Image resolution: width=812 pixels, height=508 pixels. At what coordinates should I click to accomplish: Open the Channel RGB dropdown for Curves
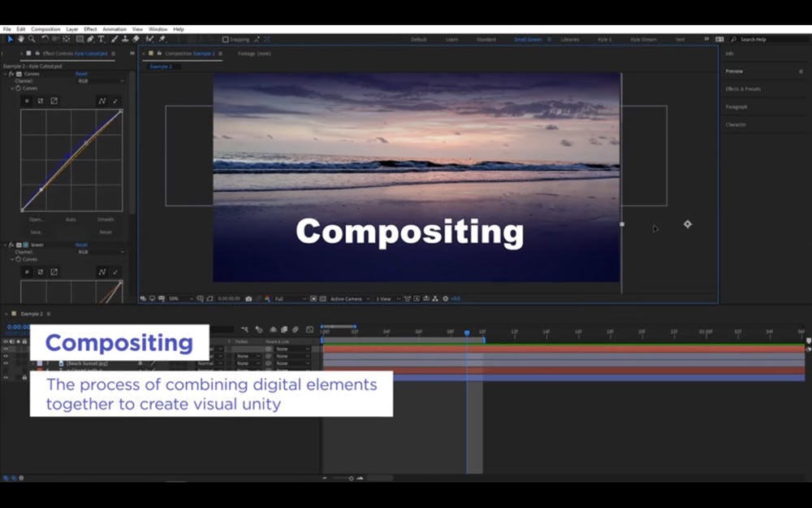[x=101, y=81]
